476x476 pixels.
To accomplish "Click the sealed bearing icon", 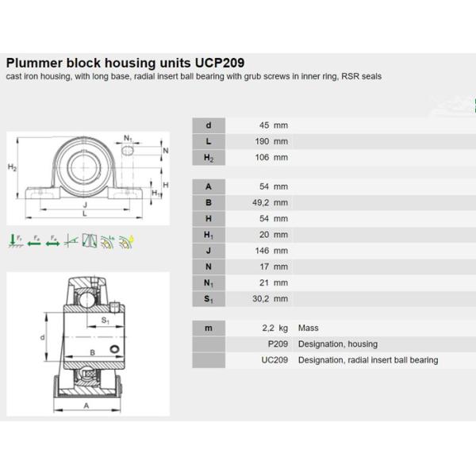I will pos(90,239).
